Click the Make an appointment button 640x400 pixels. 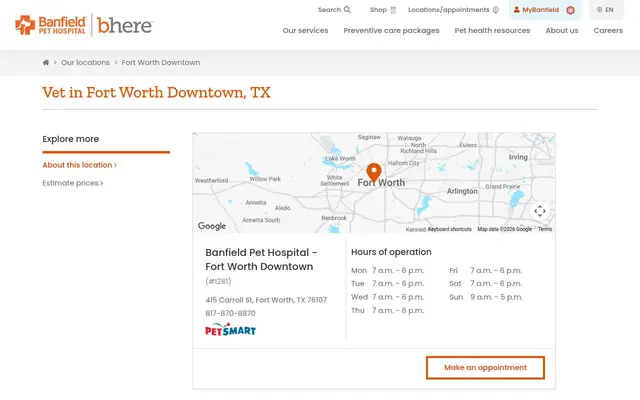coord(485,368)
